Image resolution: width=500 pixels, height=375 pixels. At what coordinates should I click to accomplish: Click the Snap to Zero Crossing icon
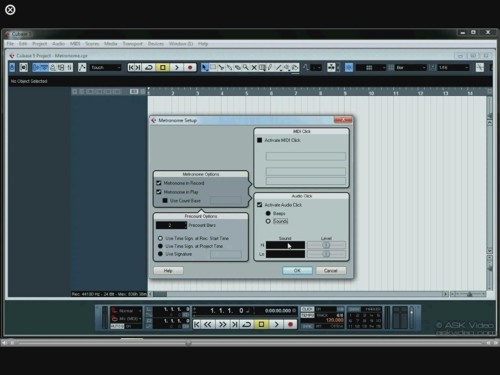(x=480, y=68)
